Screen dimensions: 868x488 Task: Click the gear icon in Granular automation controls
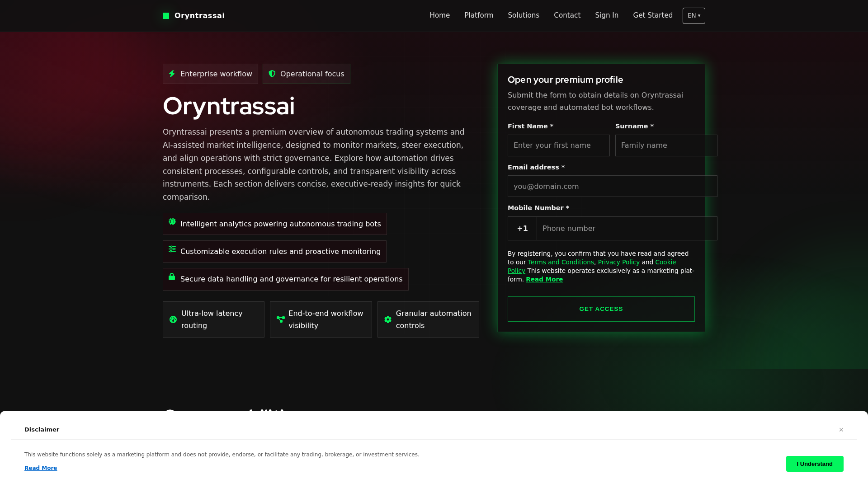[388, 319]
